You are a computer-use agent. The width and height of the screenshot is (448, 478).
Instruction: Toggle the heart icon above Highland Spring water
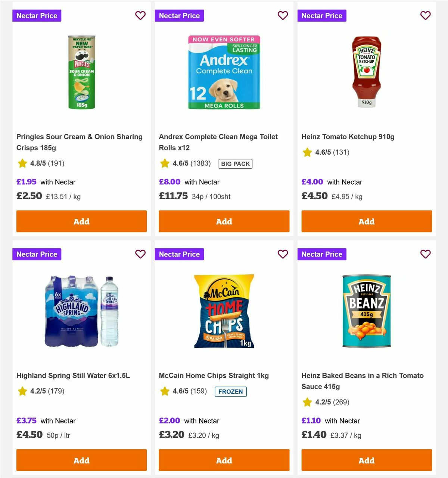(x=140, y=254)
